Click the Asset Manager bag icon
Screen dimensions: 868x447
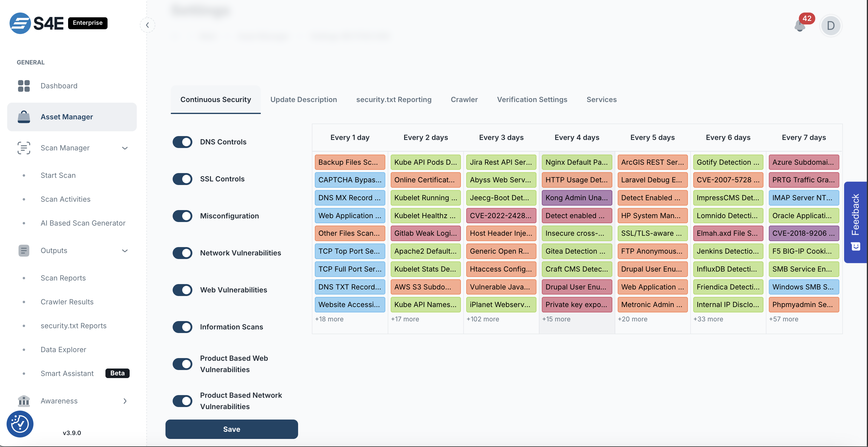tap(24, 117)
